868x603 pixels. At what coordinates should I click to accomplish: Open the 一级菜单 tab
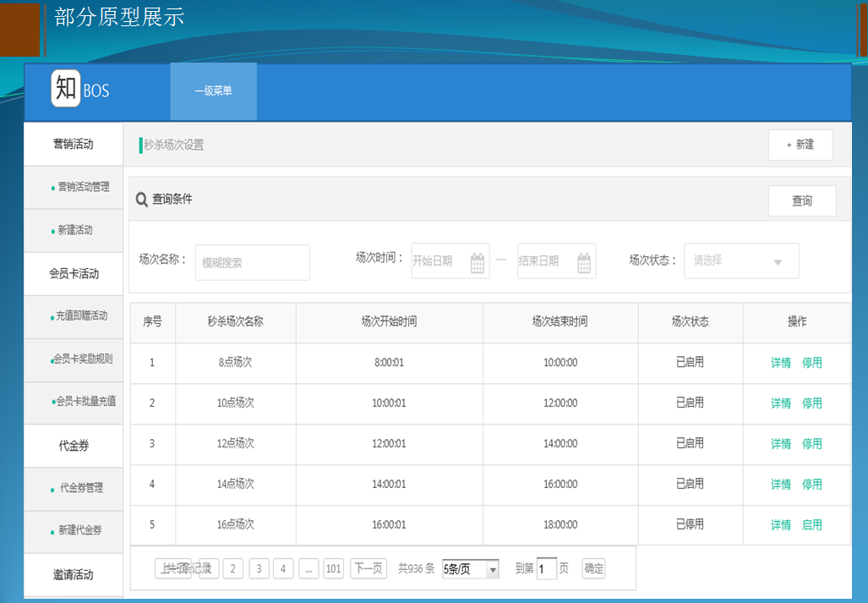click(213, 90)
